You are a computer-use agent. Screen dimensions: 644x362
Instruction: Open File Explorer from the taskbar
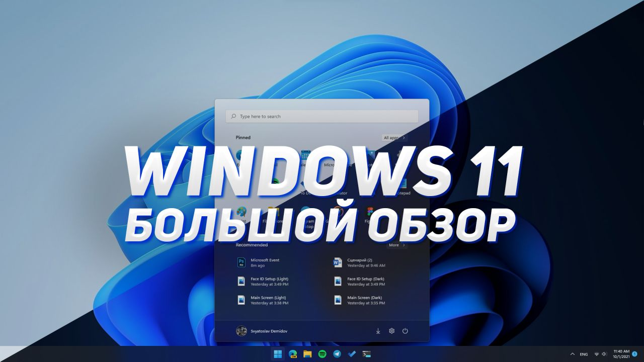pos(307,354)
